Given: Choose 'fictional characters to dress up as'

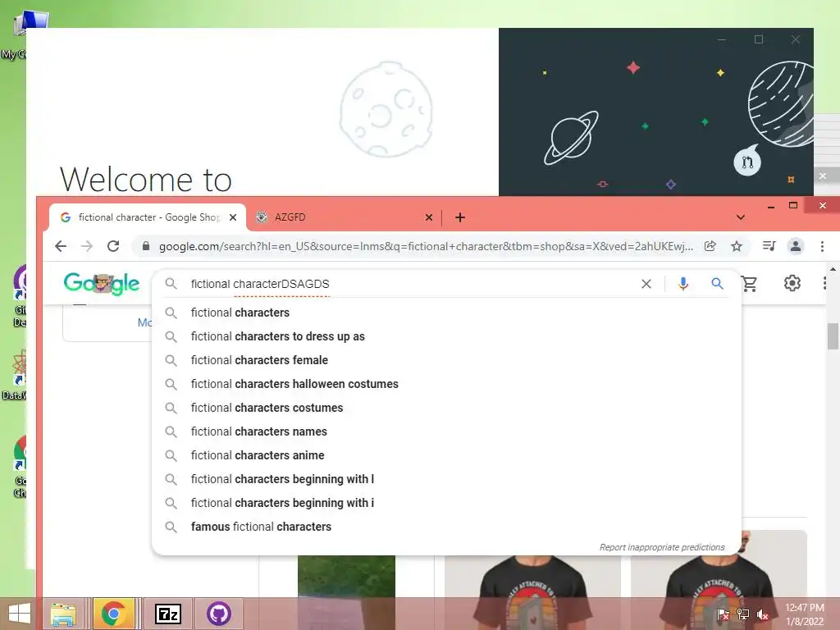Looking at the screenshot, I should tap(447, 336).
